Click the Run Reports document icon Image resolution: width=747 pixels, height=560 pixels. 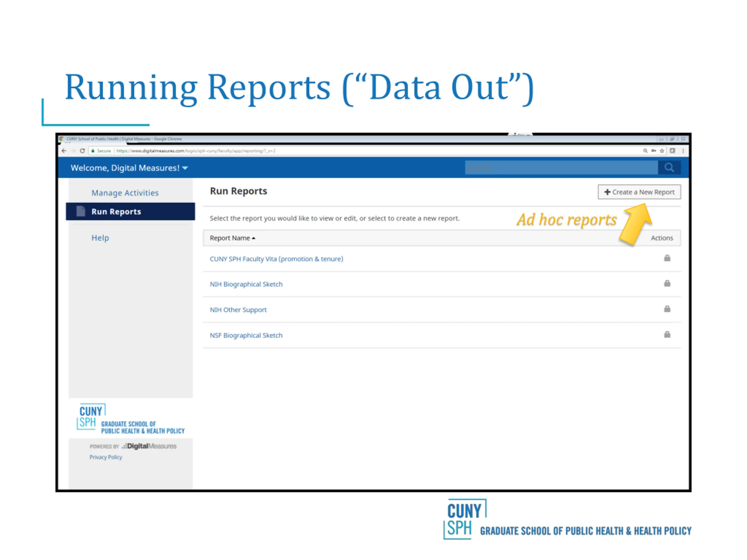81,211
